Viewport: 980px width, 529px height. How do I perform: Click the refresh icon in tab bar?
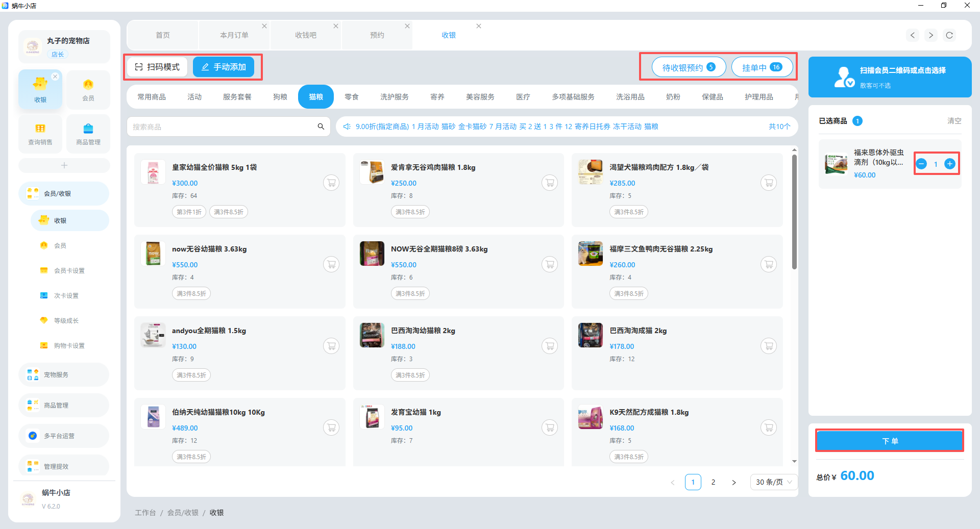(x=949, y=35)
